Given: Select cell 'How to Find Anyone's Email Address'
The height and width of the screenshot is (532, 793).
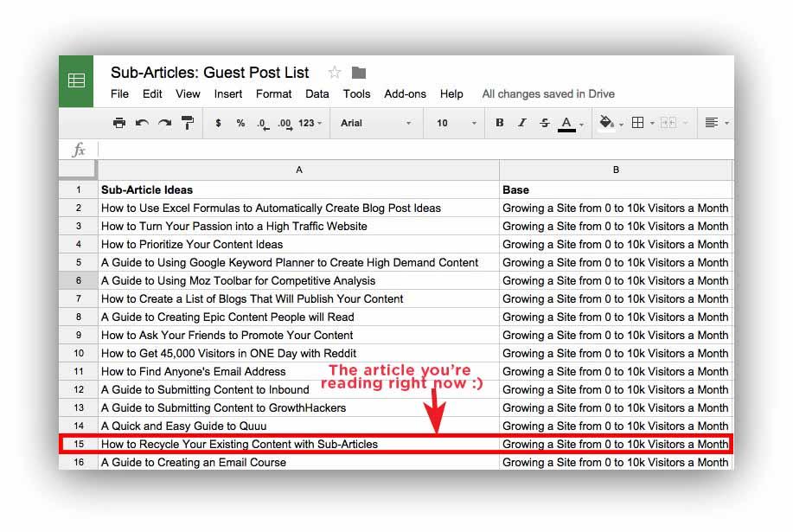Looking at the screenshot, I should (299, 372).
